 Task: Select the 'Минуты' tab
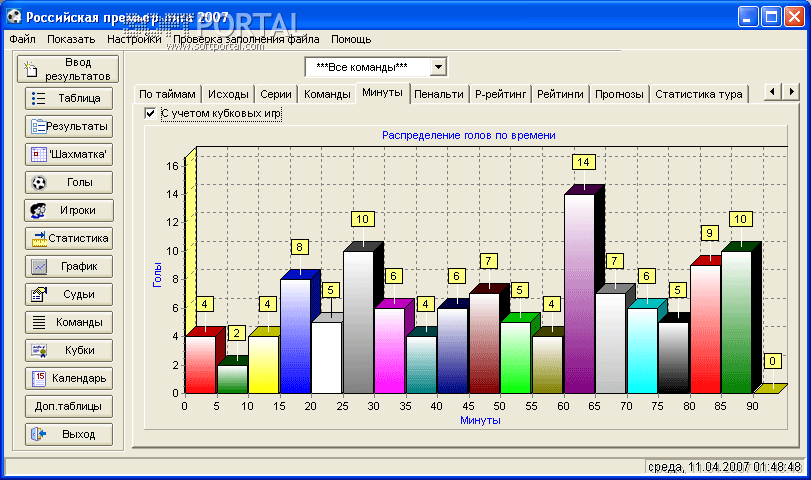click(x=382, y=93)
